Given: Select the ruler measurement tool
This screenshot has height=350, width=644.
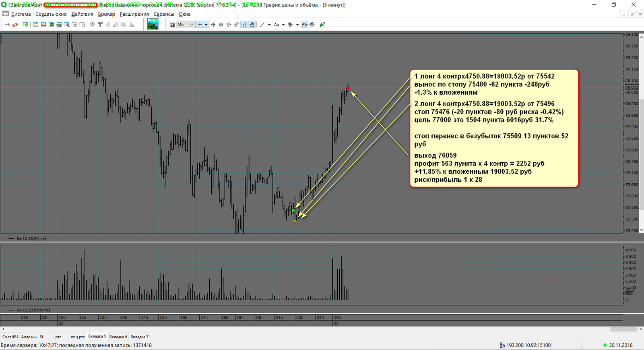Looking at the screenshot, I should pos(236,25).
